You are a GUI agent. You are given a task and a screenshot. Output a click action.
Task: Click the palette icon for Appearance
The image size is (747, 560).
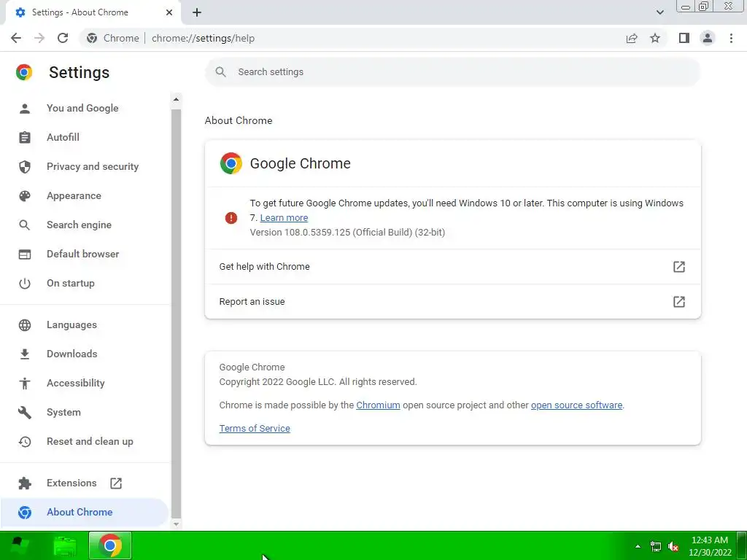click(x=25, y=195)
